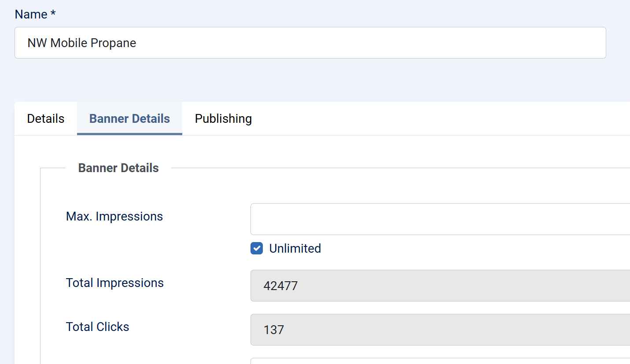Click the Max. Impressions label
The height and width of the screenshot is (364, 630).
(114, 217)
